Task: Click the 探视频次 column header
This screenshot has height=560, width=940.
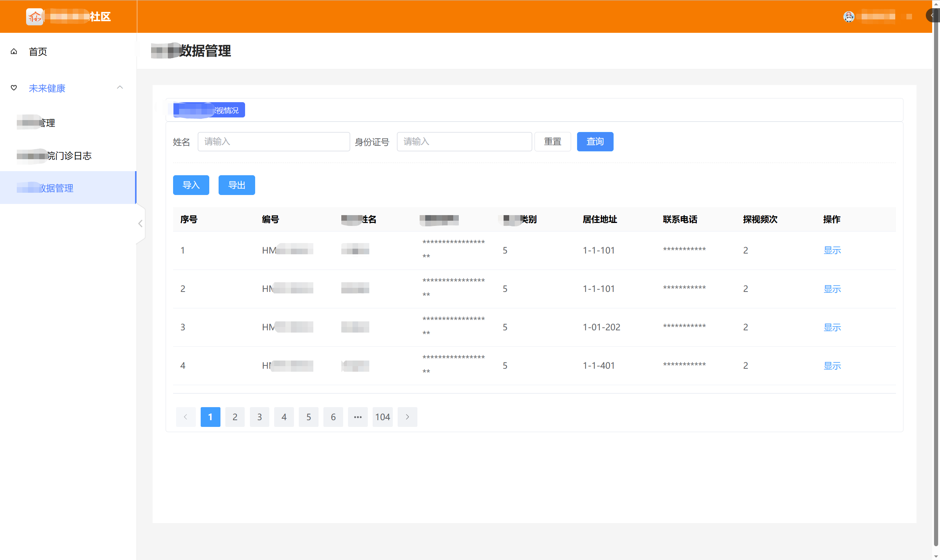Action: coord(760,219)
